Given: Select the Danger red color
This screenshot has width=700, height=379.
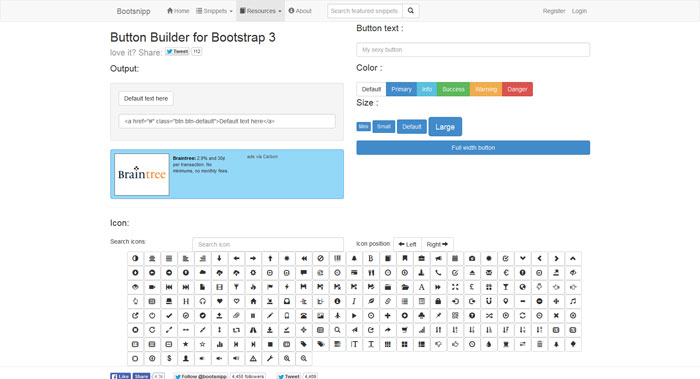Looking at the screenshot, I should [x=517, y=89].
